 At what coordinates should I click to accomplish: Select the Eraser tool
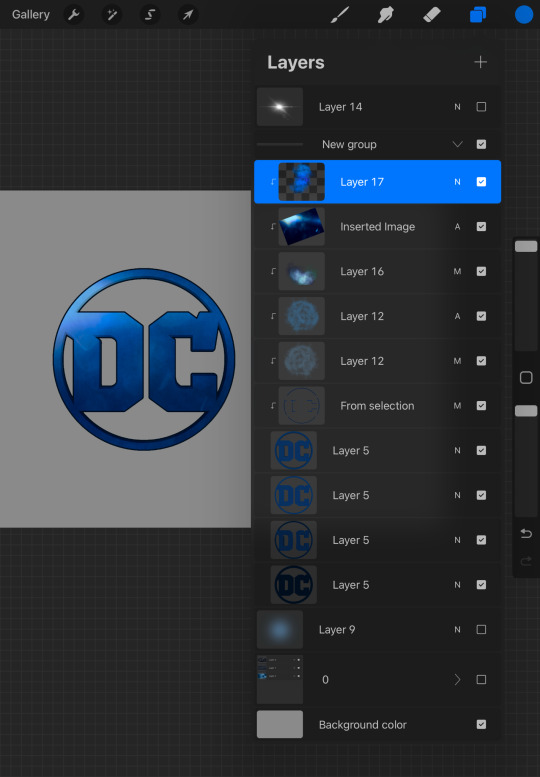pyautogui.click(x=432, y=15)
